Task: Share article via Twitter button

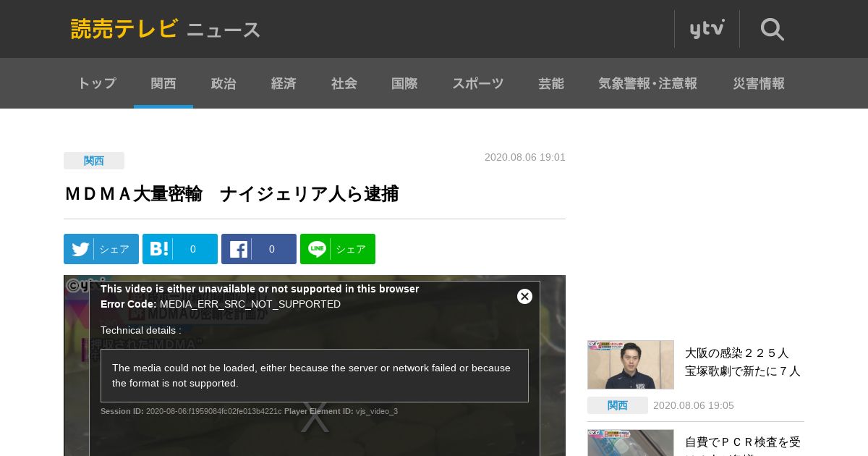Action: (x=101, y=249)
